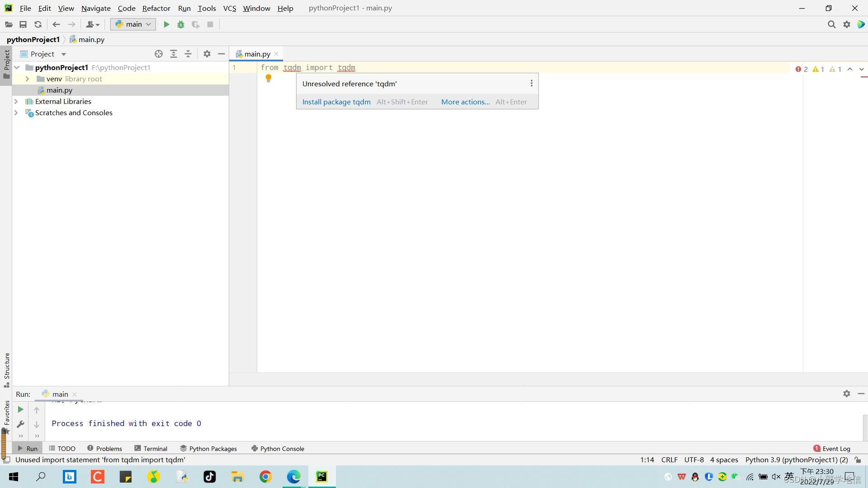Expand all in Project panel
This screenshot has height=488, width=868.
click(x=174, y=54)
